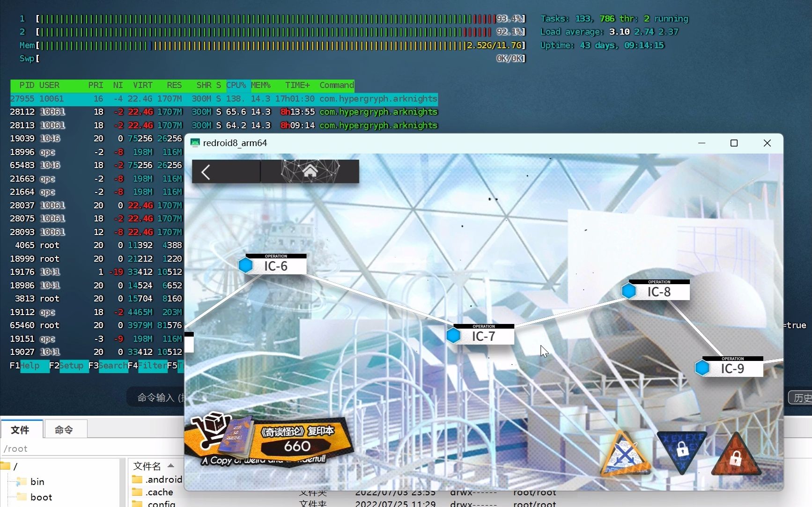
Task: Select process row PID 27955
Action: (x=224, y=99)
